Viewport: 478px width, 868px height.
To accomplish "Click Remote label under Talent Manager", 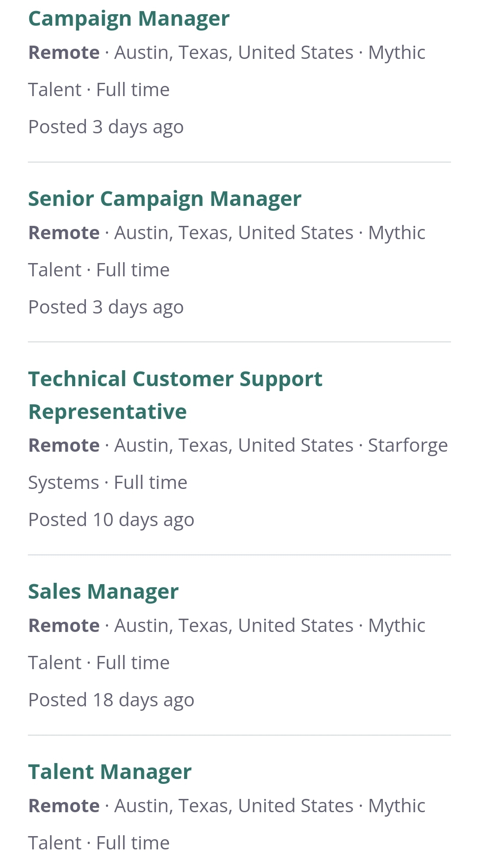I will pyautogui.click(x=64, y=806).
